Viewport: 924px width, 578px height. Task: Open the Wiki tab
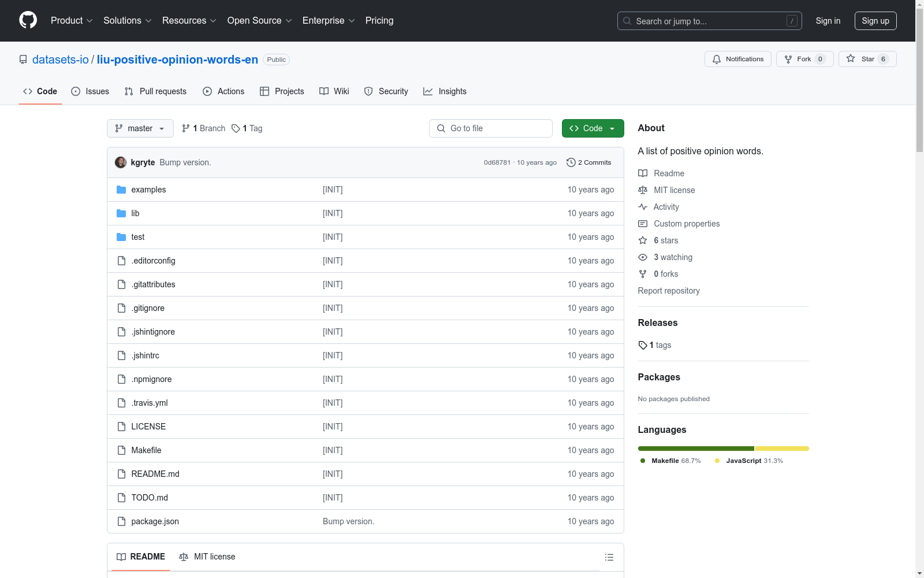(x=334, y=91)
